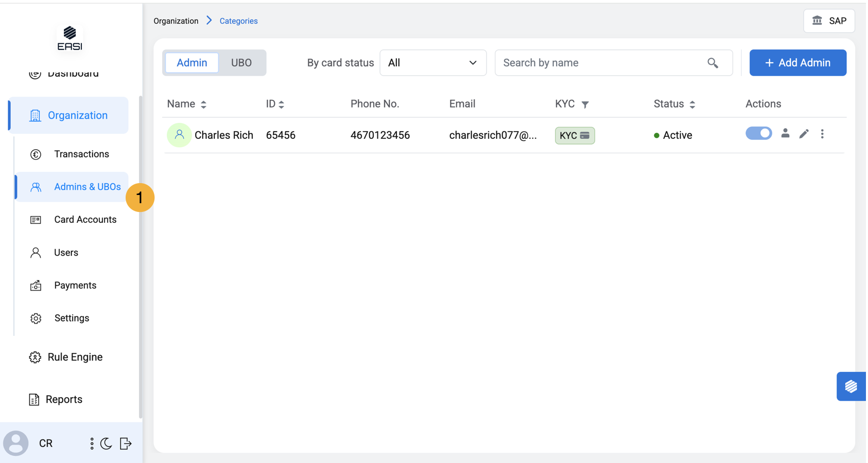This screenshot has height=463, width=868.
Task: Open the three-dot actions menu in Charles Rich's row
Action: (822, 134)
